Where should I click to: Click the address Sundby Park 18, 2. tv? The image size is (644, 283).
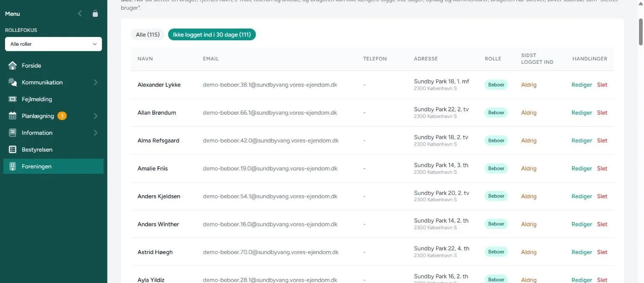(x=441, y=137)
